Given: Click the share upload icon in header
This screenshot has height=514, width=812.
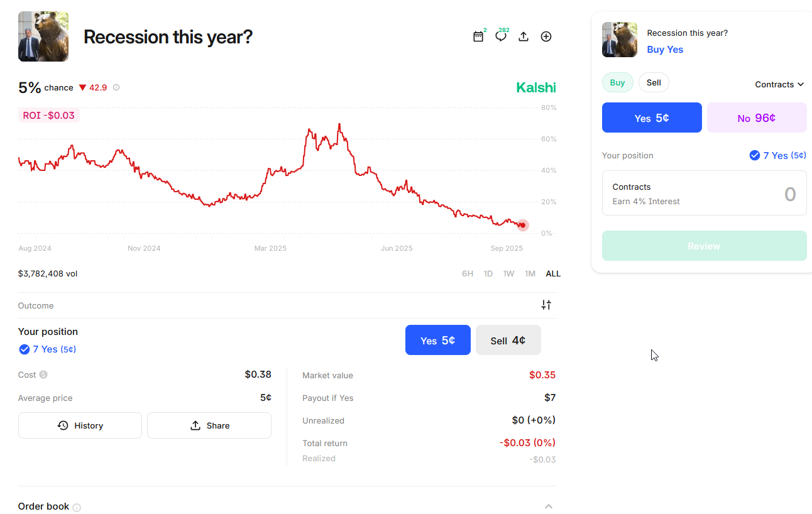Looking at the screenshot, I should [x=523, y=36].
